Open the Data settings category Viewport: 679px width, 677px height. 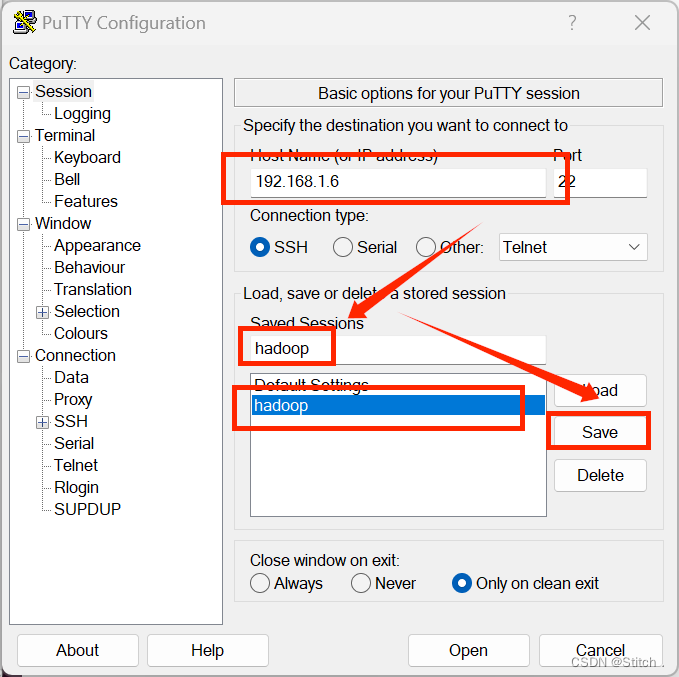pos(71,377)
